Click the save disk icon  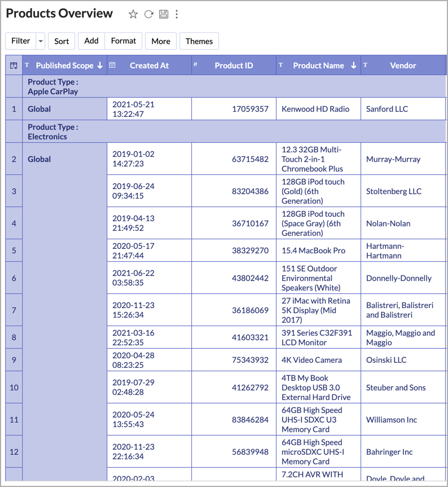point(164,14)
